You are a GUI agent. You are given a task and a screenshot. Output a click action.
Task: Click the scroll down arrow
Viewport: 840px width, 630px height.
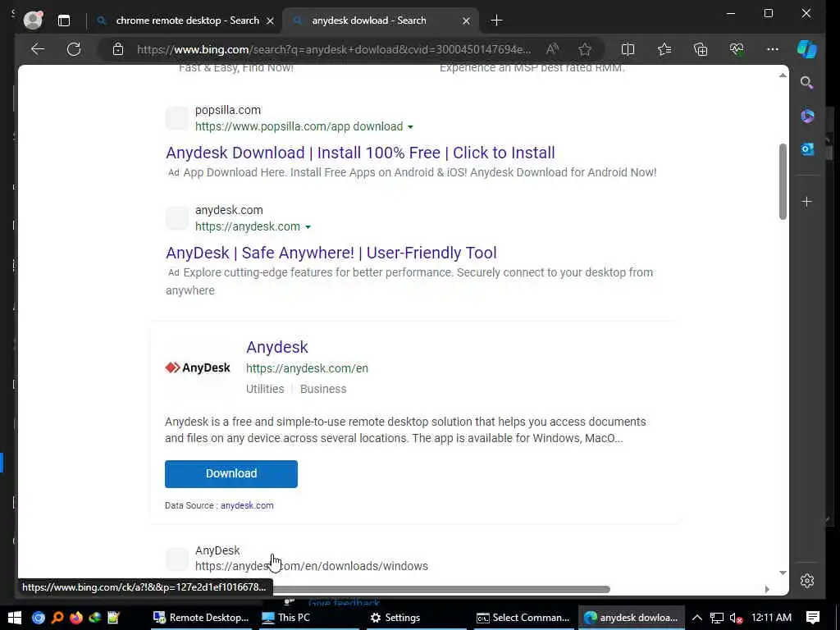(783, 573)
